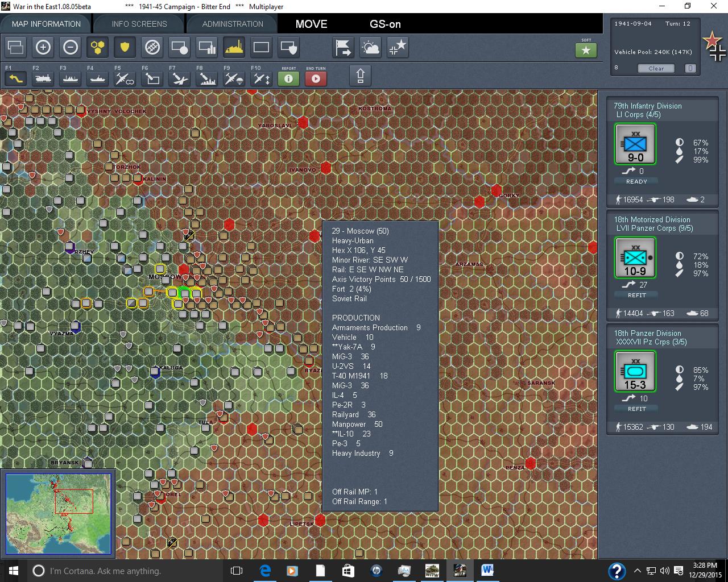Zoom out the map with the minus icon

pos(71,47)
